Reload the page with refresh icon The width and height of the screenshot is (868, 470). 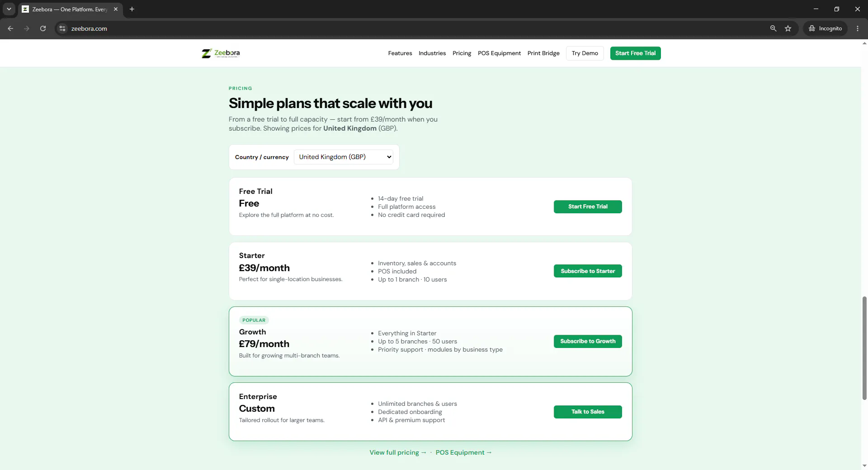point(43,28)
